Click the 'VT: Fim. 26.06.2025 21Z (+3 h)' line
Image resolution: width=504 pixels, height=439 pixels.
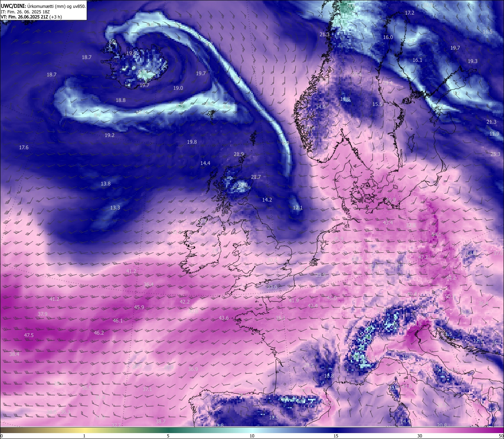[31, 17]
